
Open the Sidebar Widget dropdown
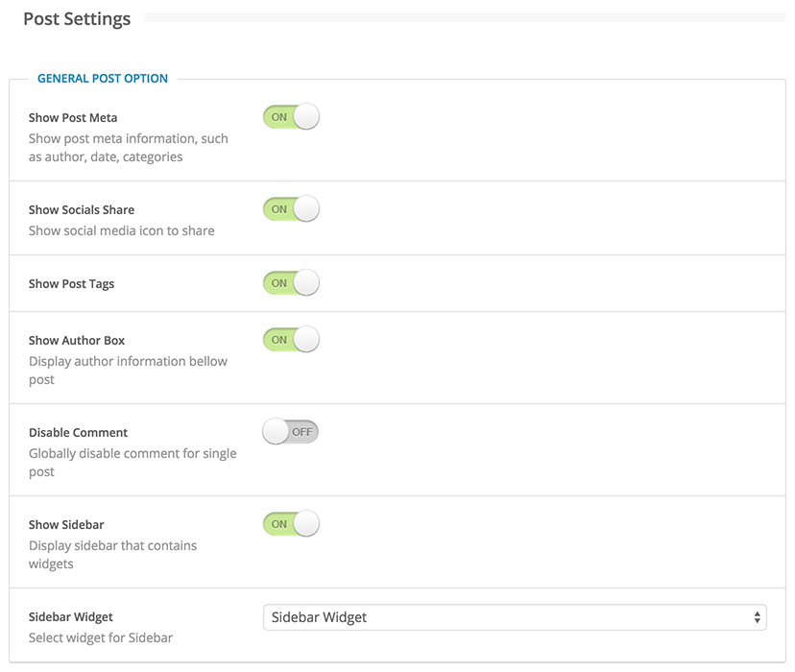tap(515, 617)
